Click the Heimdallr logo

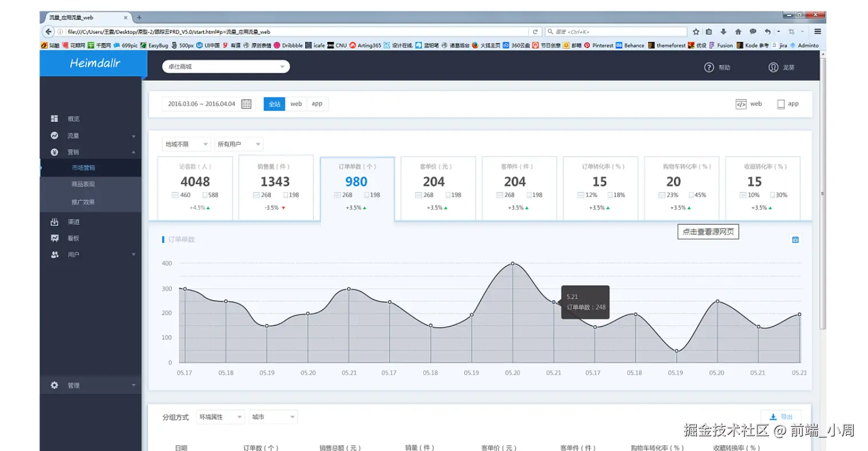[94, 63]
